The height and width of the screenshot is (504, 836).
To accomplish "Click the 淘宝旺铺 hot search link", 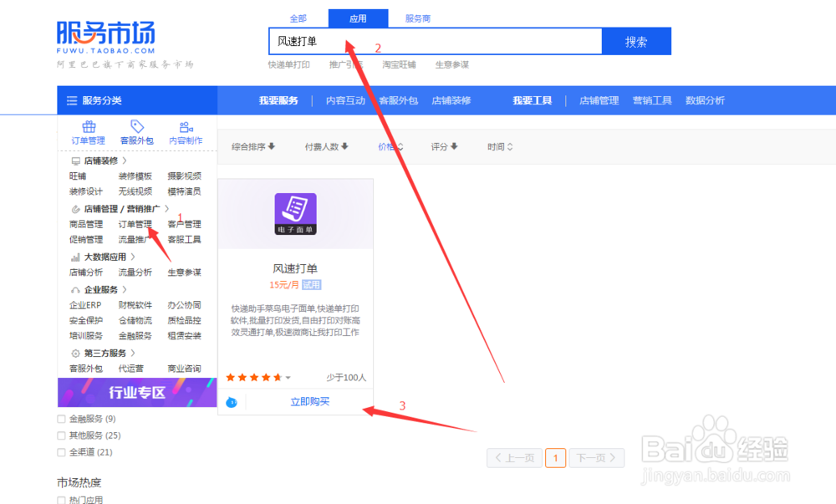I will click(399, 65).
